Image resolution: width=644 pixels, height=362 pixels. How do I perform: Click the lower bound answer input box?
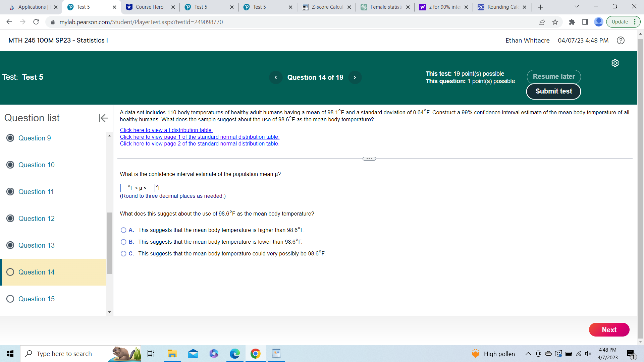pyautogui.click(x=123, y=188)
